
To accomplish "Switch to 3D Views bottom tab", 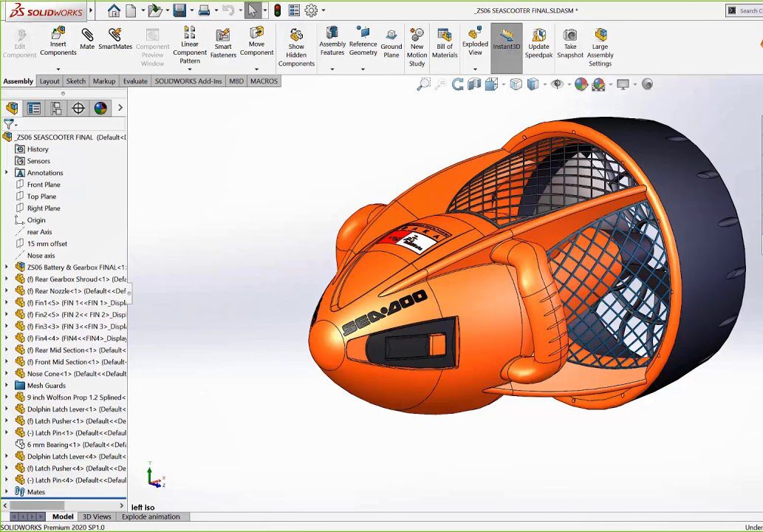I will tap(97, 517).
